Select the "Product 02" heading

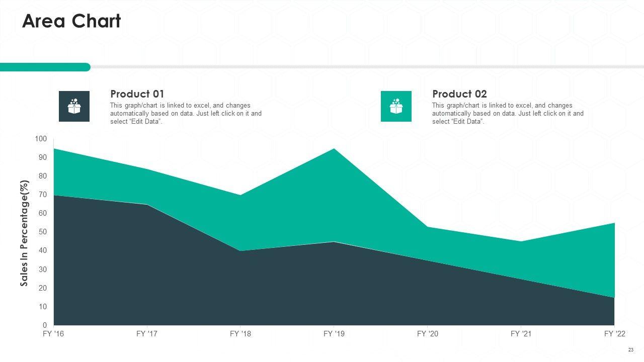459,94
